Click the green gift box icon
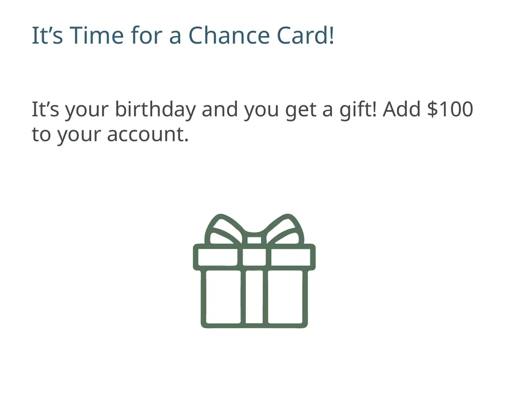Screen dimensions: 532x399 [254, 271]
